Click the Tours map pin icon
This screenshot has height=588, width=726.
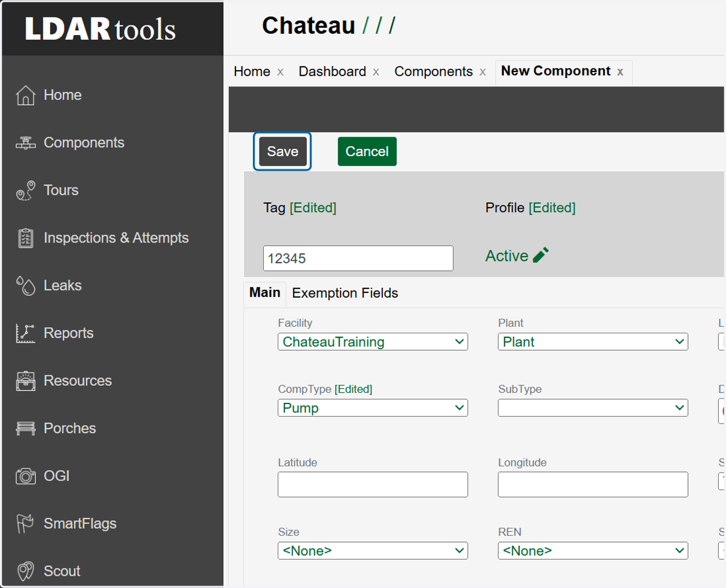click(25, 191)
